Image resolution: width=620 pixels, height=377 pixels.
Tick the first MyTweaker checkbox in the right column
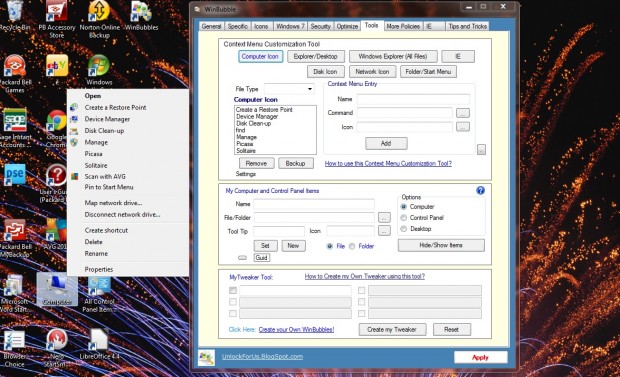(x=361, y=290)
